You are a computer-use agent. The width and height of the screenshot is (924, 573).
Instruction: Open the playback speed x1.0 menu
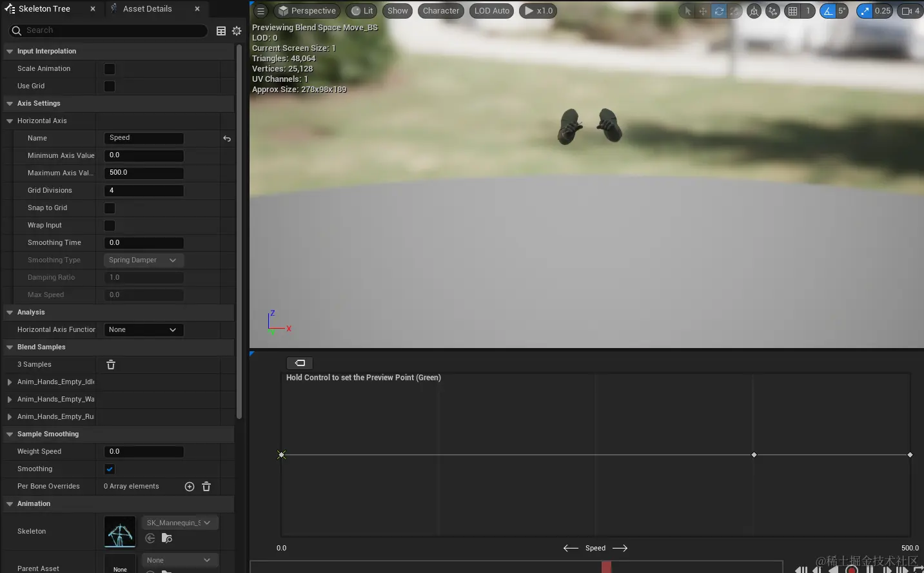pyautogui.click(x=538, y=11)
